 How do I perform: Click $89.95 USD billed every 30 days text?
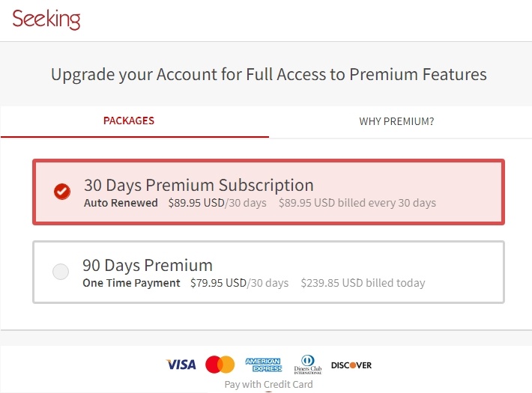[x=357, y=203]
